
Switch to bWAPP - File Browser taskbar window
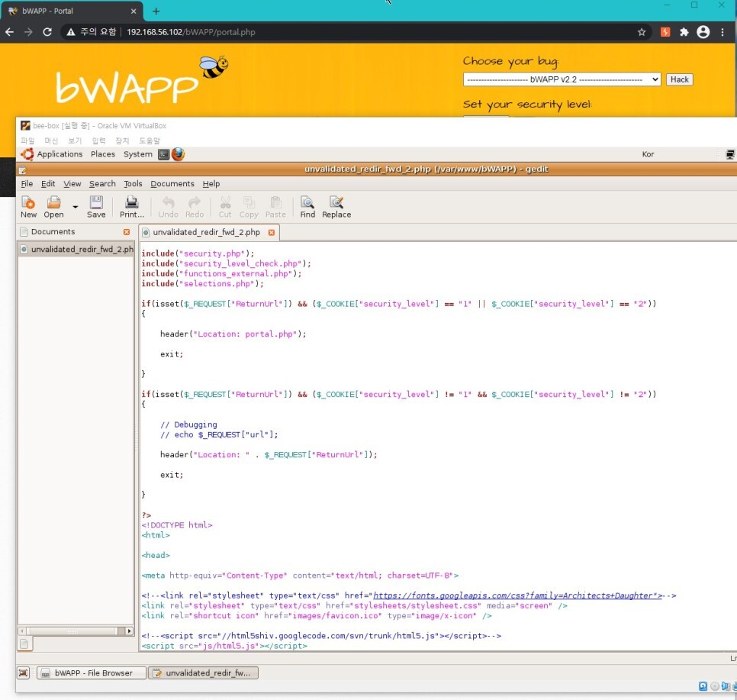tap(92, 673)
